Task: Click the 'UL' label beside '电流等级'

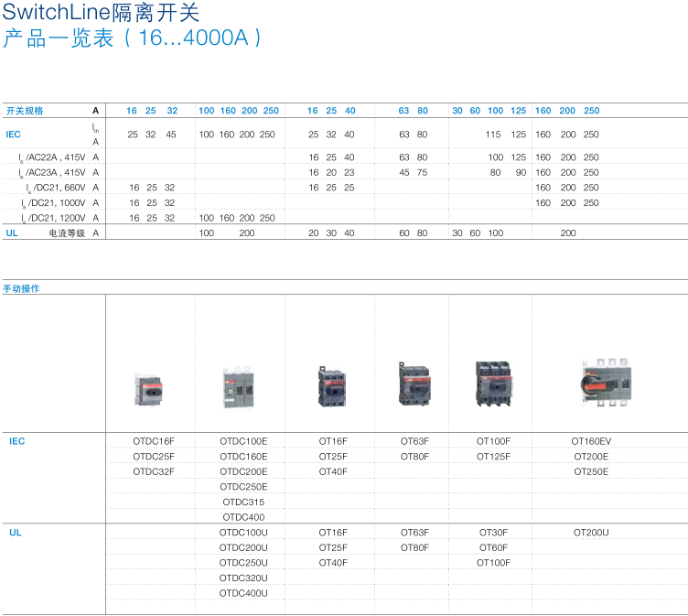Action: [12, 233]
